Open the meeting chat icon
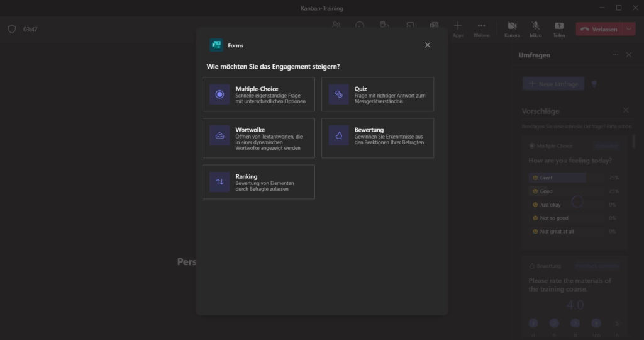644x340 pixels. click(x=360, y=26)
